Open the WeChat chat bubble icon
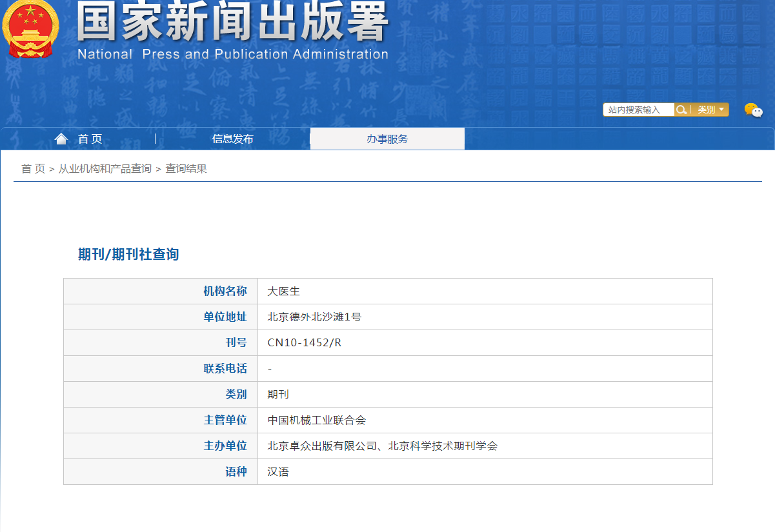775x532 pixels. (x=753, y=110)
